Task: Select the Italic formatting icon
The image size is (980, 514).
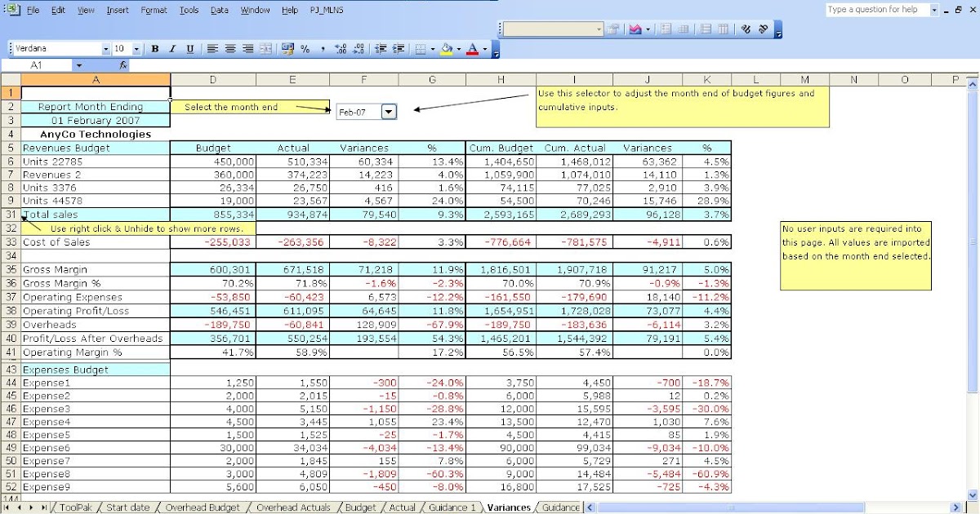Action: (172, 48)
